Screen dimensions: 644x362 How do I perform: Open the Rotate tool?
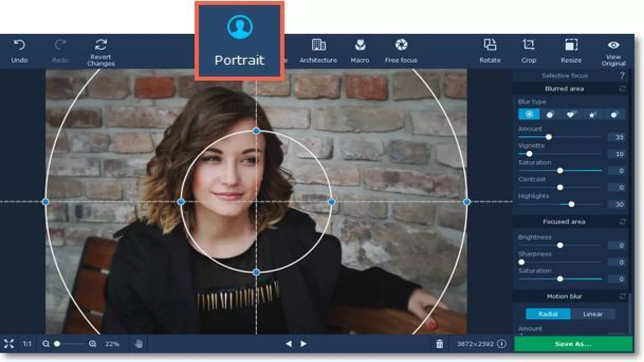490,45
